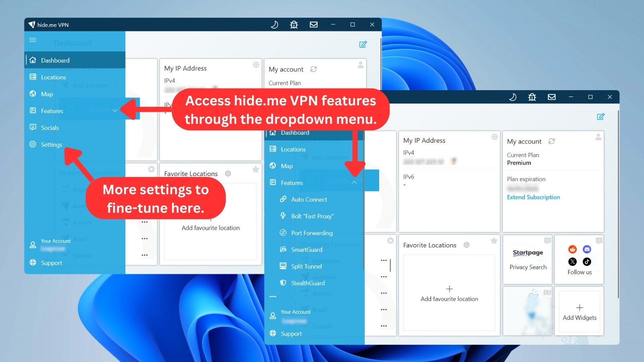The width and height of the screenshot is (644, 362).
Task: Click the refresh icon beside My account in right window
Action: coord(552,141)
